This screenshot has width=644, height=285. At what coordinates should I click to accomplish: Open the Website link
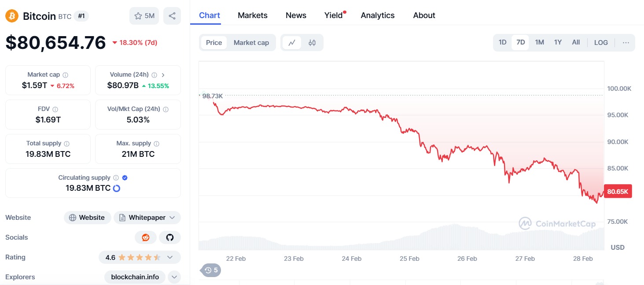(87, 218)
